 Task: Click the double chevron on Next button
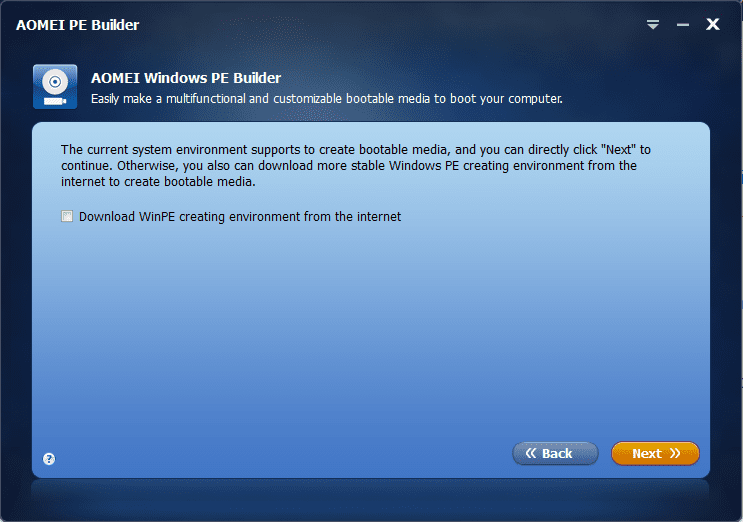(x=675, y=453)
